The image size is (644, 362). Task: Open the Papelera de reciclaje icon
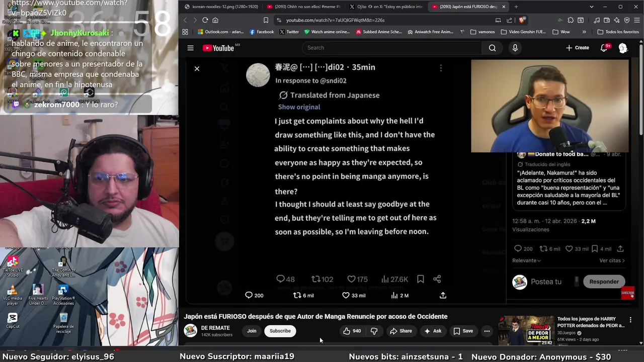pyautogui.click(x=63, y=323)
